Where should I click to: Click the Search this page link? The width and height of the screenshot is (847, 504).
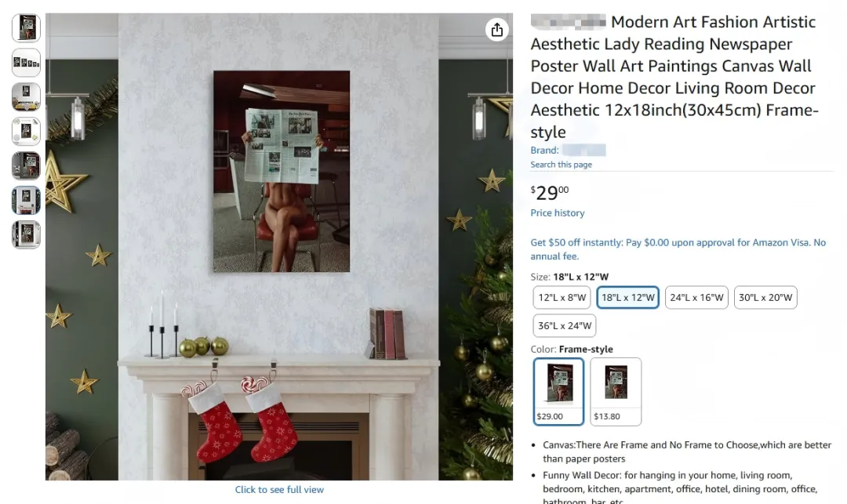(562, 165)
